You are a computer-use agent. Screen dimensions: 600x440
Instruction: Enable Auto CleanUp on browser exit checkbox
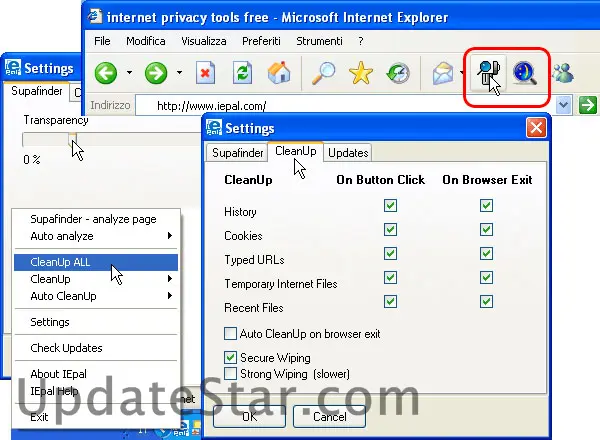(x=230, y=334)
